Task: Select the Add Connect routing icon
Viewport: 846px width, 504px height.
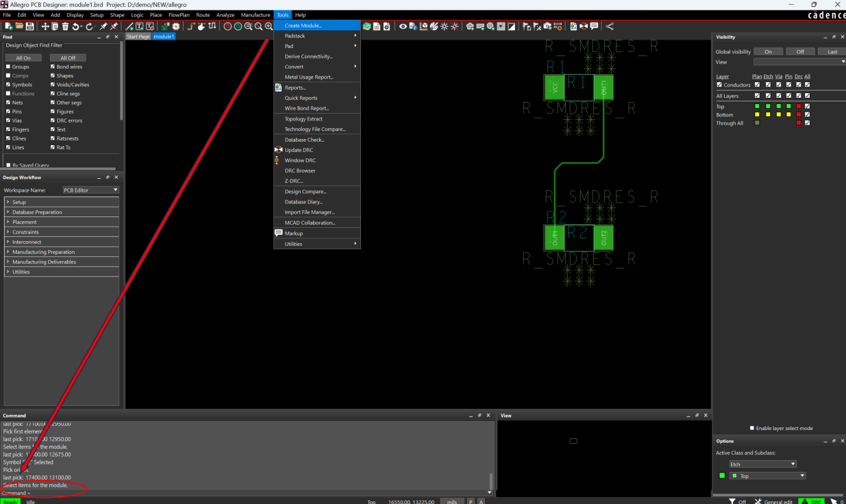Action: (191, 26)
